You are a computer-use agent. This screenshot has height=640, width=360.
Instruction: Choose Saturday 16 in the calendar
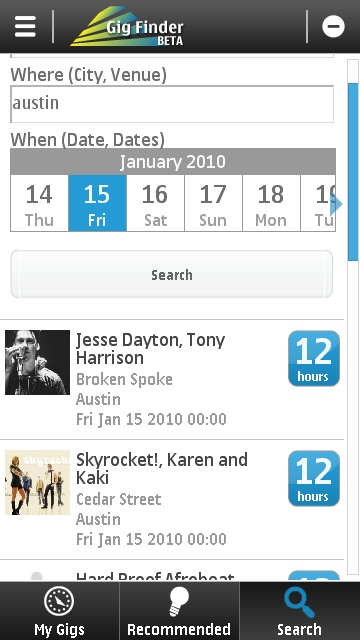155,203
